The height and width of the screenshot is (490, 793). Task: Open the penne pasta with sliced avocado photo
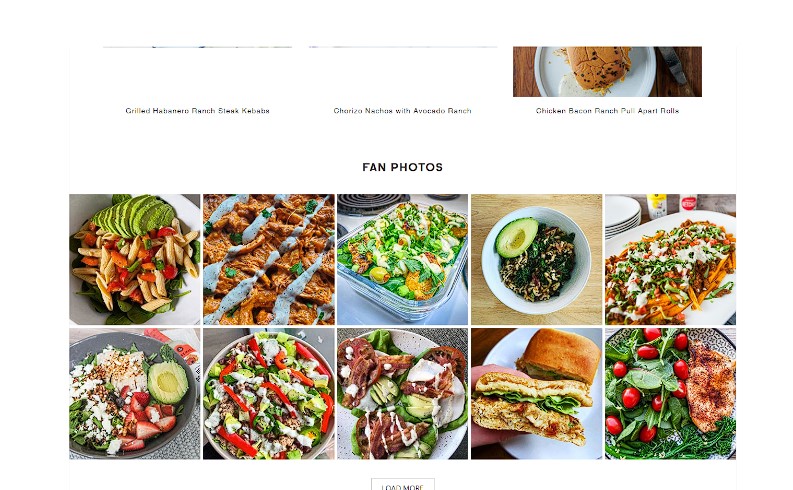(135, 259)
